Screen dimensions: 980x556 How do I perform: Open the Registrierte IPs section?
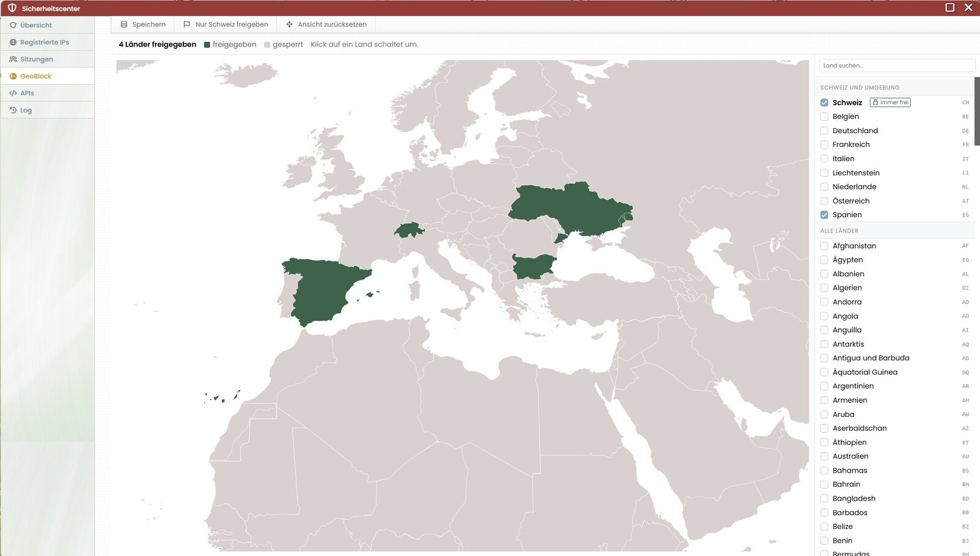click(48, 42)
